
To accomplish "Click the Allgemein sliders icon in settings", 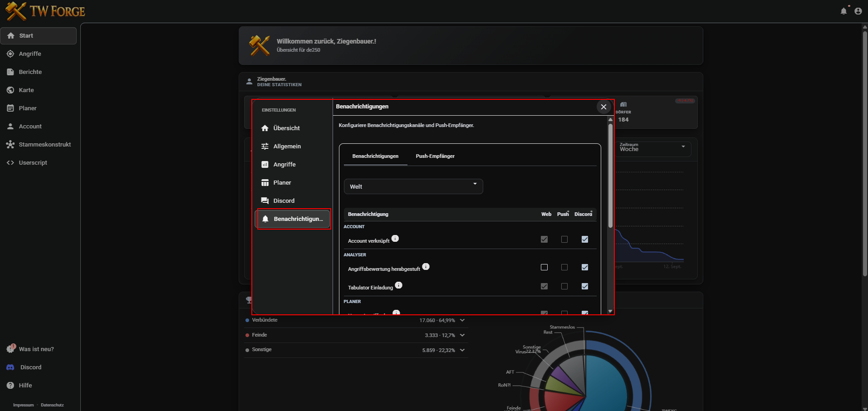I will coord(265,147).
